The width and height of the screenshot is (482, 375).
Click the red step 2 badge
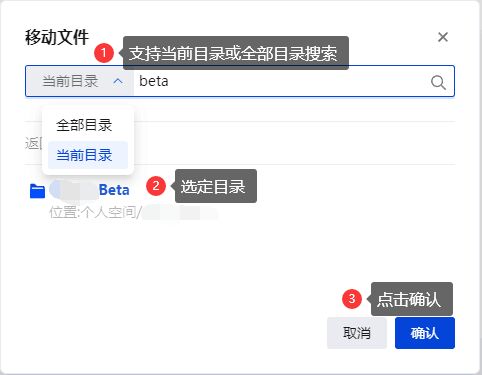click(x=156, y=186)
